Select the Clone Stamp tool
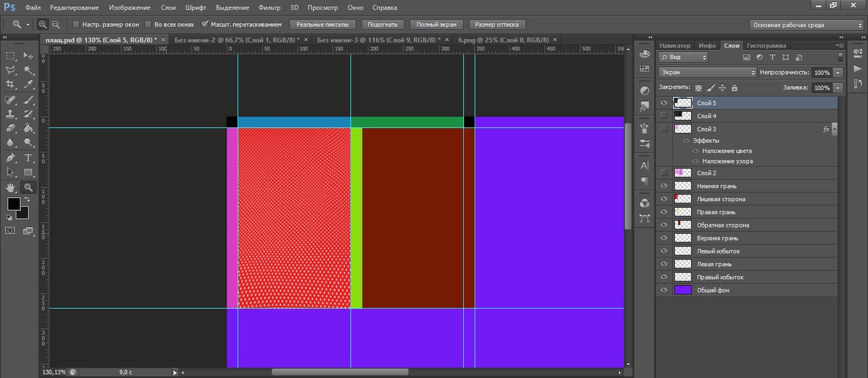868x378 pixels. coord(10,114)
